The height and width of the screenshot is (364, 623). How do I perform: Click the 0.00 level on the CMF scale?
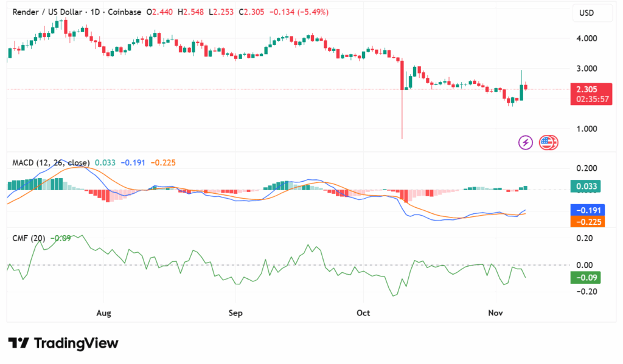click(585, 265)
